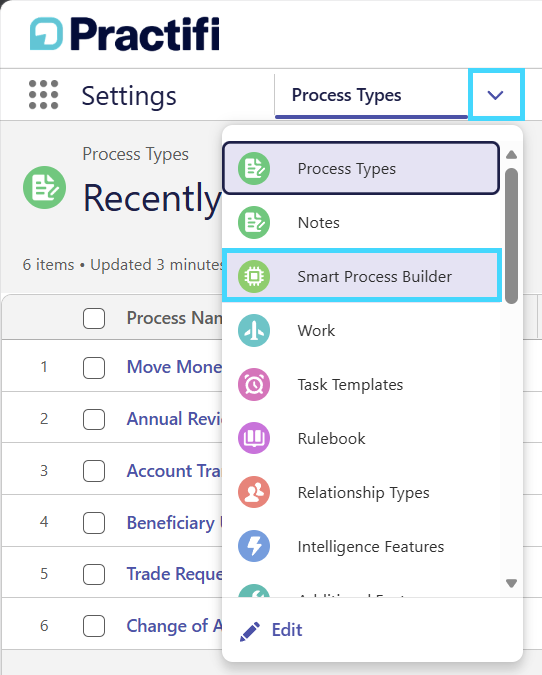This screenshot has width=542, height=675.
Task: Select Rulebook menu item
Action: pos(361,438)
